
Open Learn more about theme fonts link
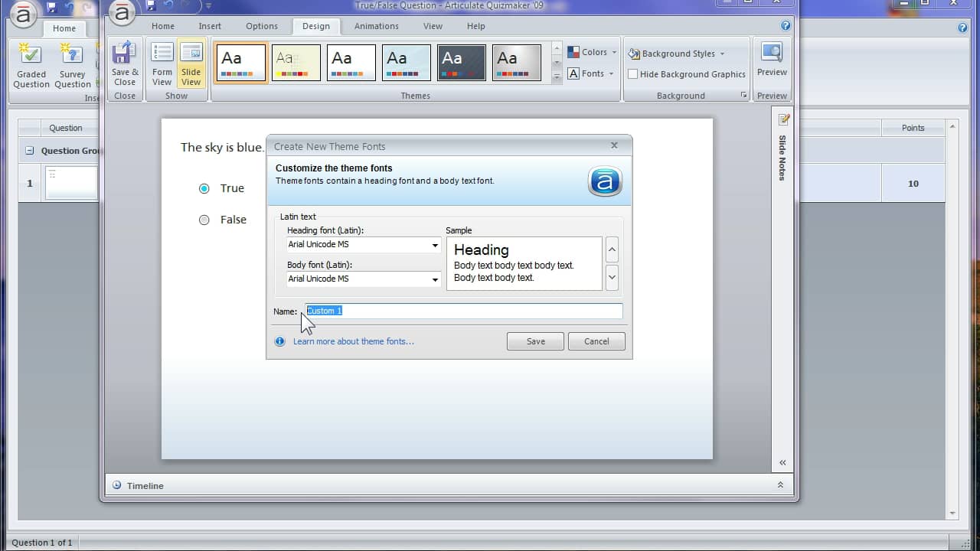[x=354, y=341]
